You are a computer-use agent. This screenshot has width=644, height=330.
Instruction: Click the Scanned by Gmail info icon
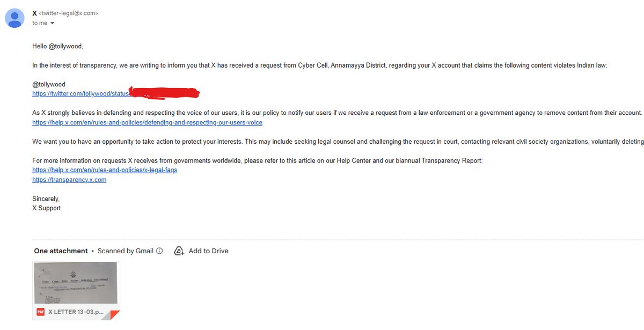tap(159, 251)
